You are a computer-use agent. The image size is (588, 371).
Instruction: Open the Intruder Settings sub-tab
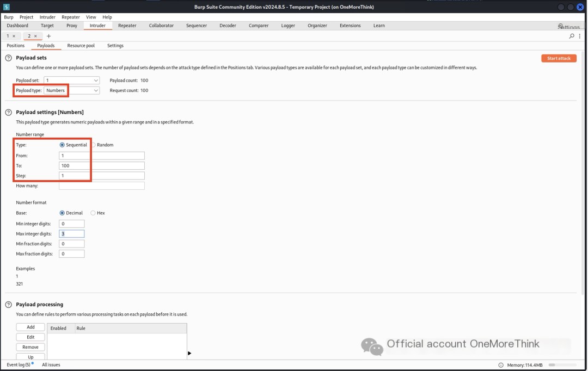[x=115, y=46]
